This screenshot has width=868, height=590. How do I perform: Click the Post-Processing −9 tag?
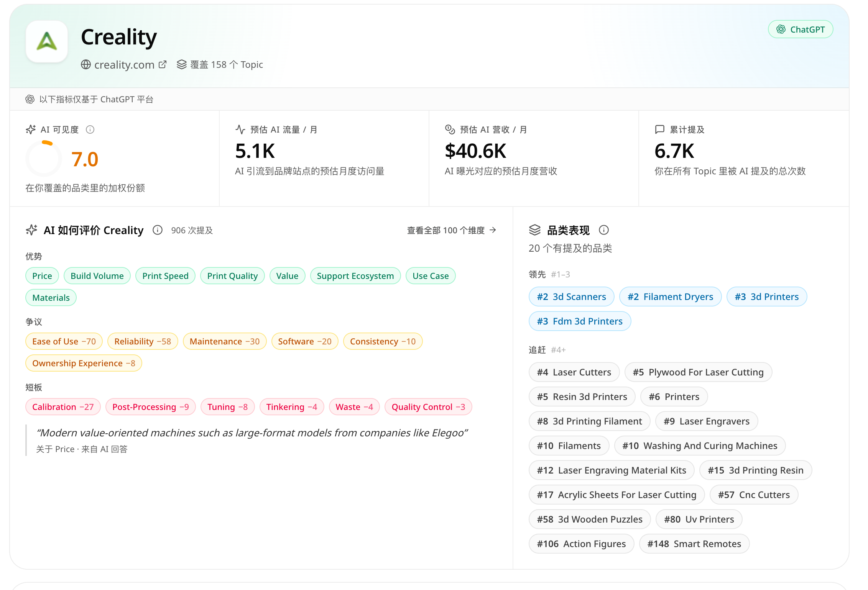tap(151, 407)
